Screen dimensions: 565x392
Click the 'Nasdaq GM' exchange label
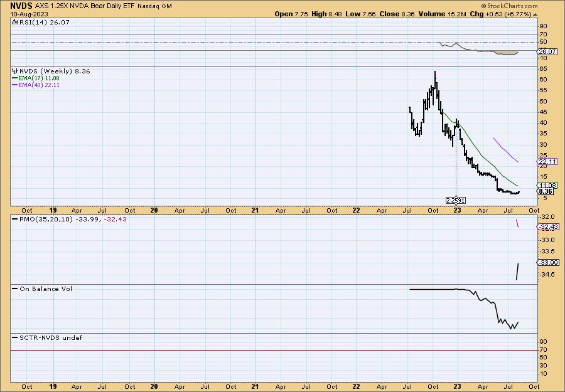tap(154, 6)
